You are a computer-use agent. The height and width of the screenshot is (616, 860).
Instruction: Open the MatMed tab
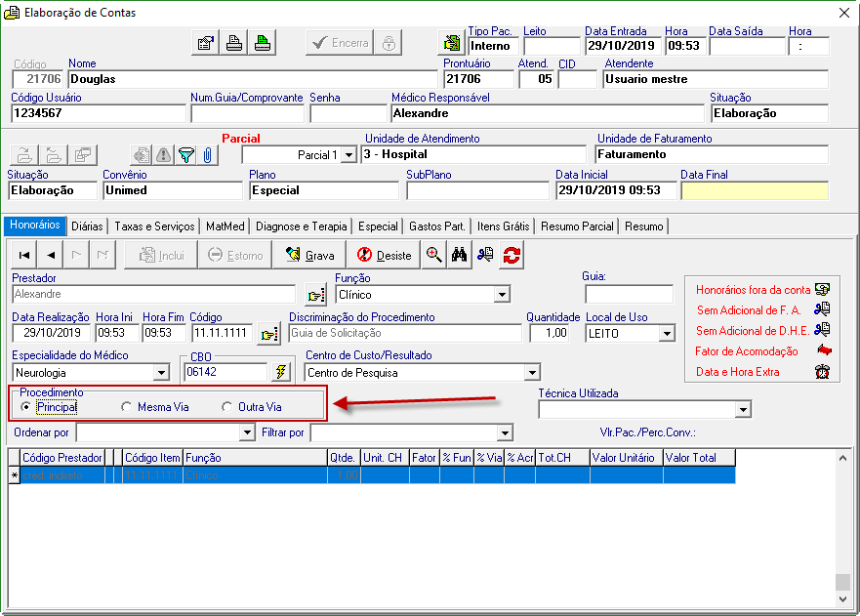pos(225,226)
